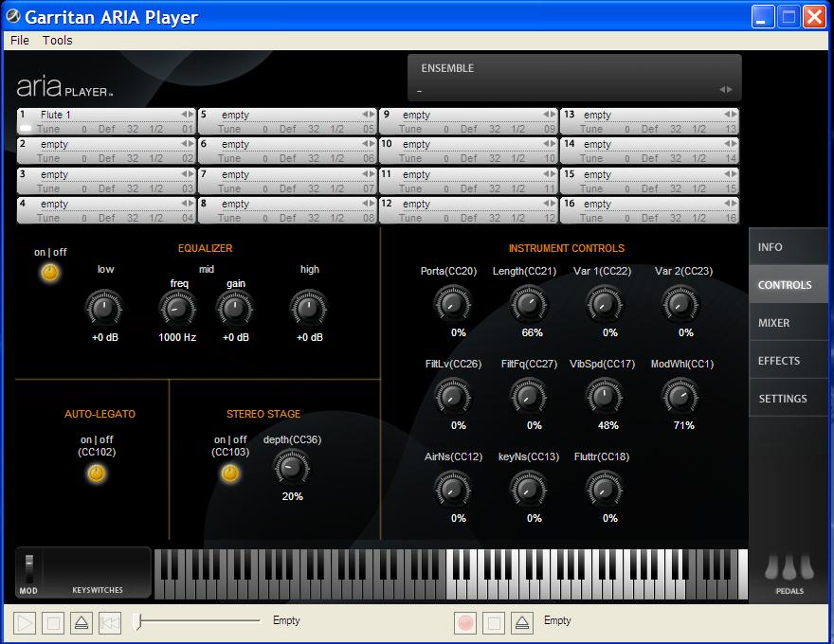The image size is (834, 644).
Task: Click the mid gain EQ knob
Action: tap(235, 308)
